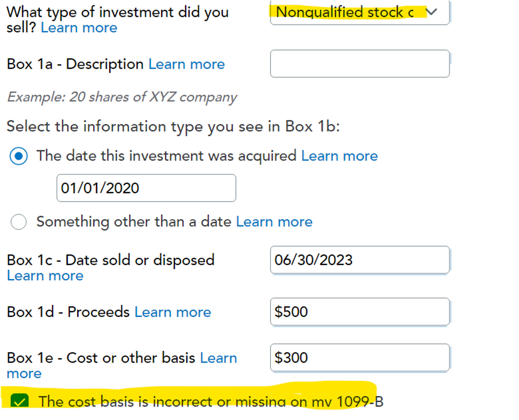Click the 01/01/2020 acquired date field
This screenshot has width=519, height=420.
[x=146, y=188]
